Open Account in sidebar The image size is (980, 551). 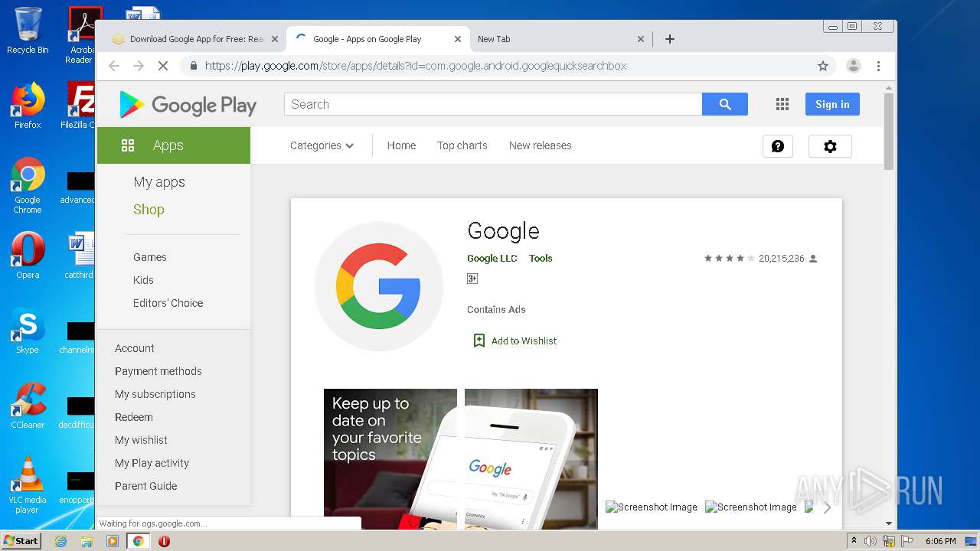[135, 348]
